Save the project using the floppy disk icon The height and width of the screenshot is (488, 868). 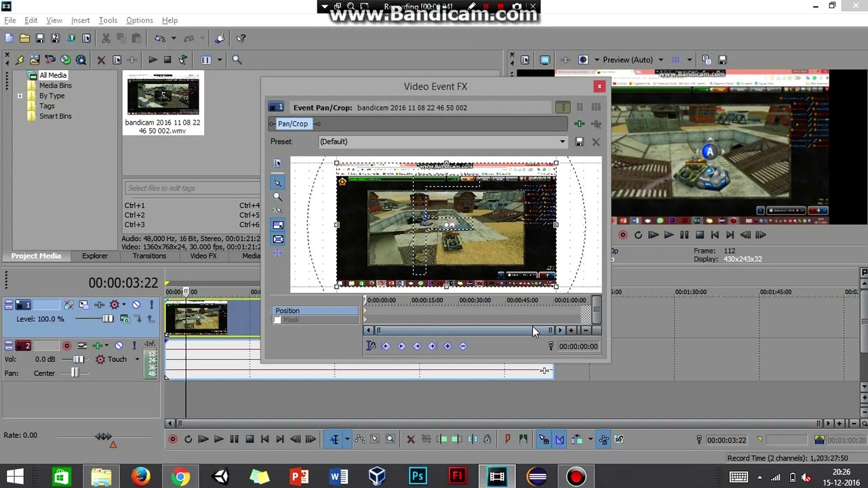40,39
